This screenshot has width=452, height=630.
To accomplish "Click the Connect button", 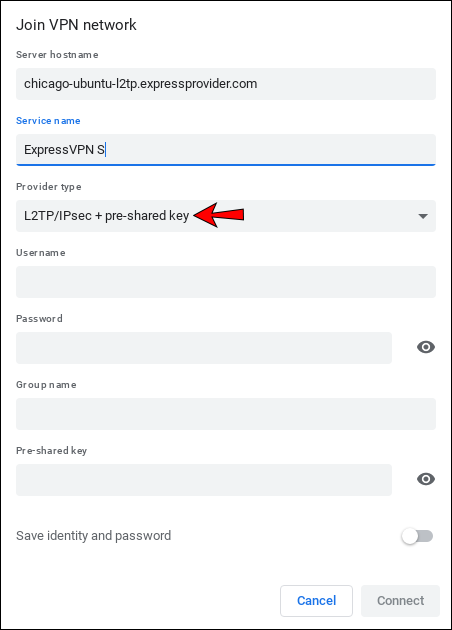I will 400,601.
